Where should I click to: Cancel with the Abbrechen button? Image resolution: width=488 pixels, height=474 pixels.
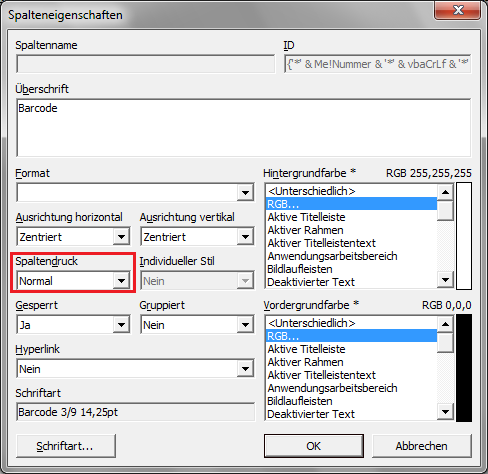pos(422,446)
